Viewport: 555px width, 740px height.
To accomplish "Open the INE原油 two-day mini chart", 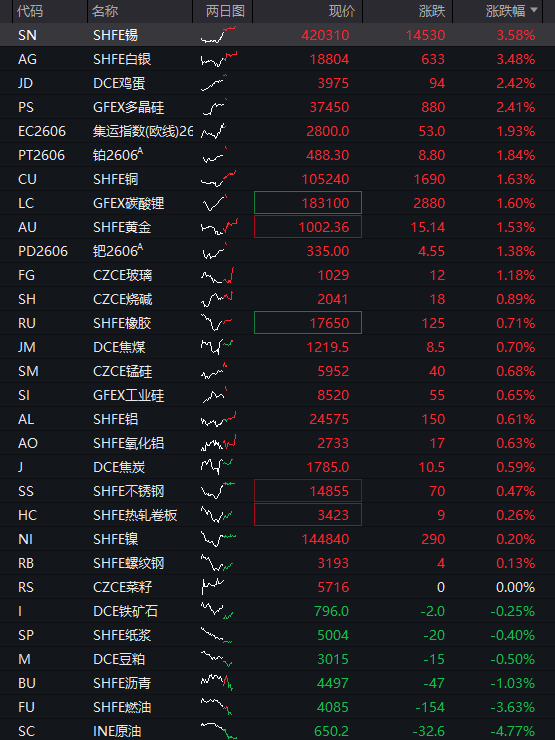I will point(219,731).
